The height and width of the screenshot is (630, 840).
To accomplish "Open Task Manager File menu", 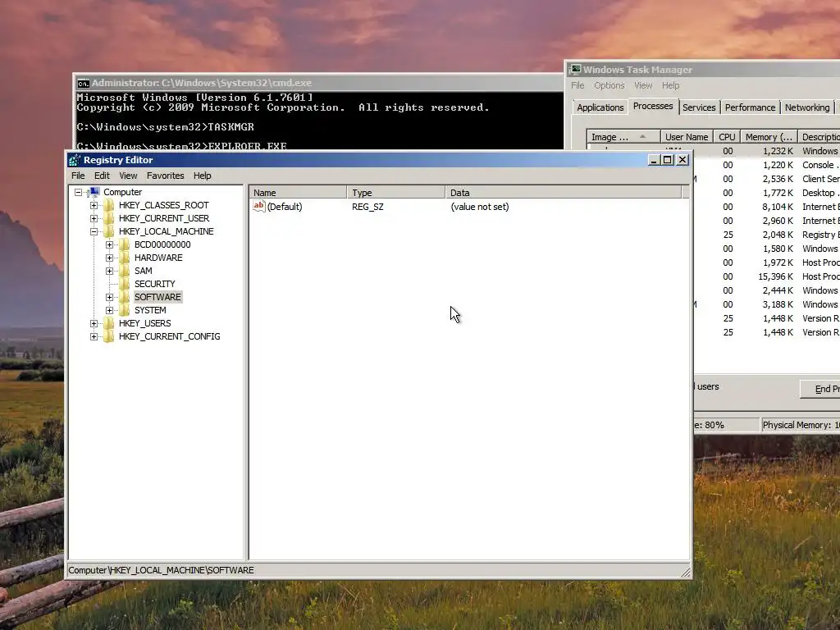I will click(x=577, y=85).
